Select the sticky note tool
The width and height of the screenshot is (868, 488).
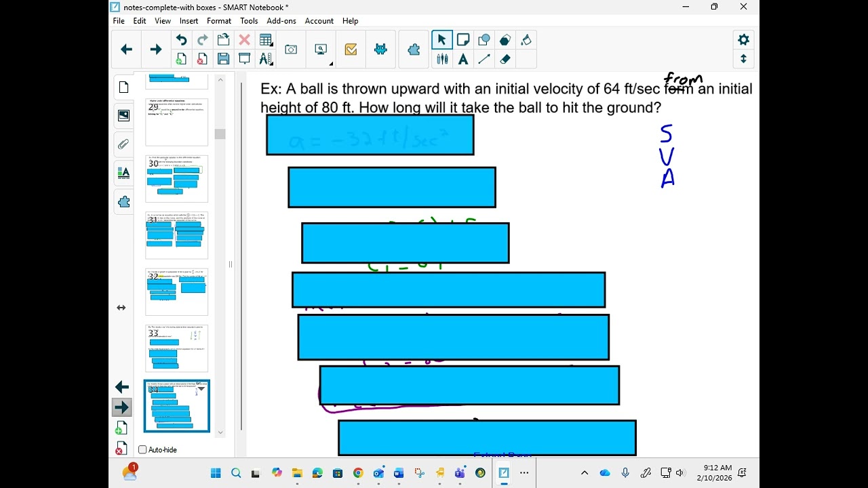[x=463, y=40]
